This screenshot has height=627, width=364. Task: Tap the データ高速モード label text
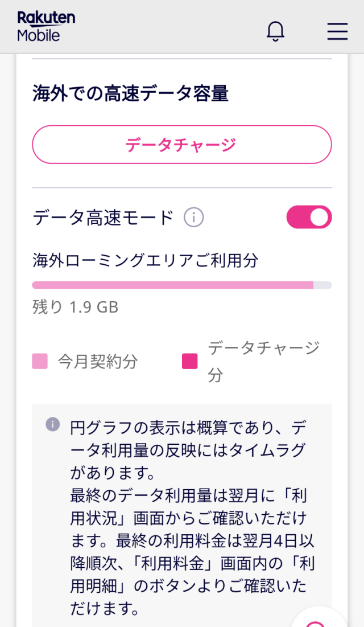103,218
